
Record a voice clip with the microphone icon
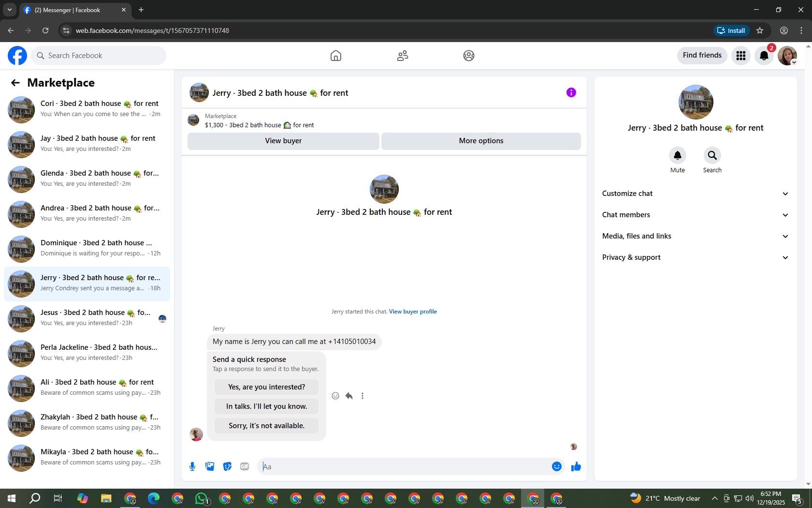192,466
